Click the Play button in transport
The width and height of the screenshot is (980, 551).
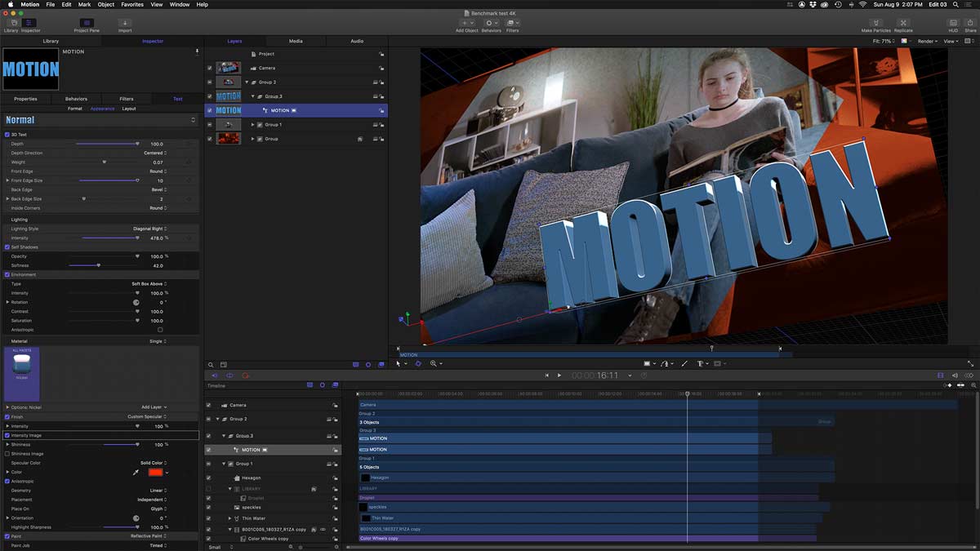559,375
